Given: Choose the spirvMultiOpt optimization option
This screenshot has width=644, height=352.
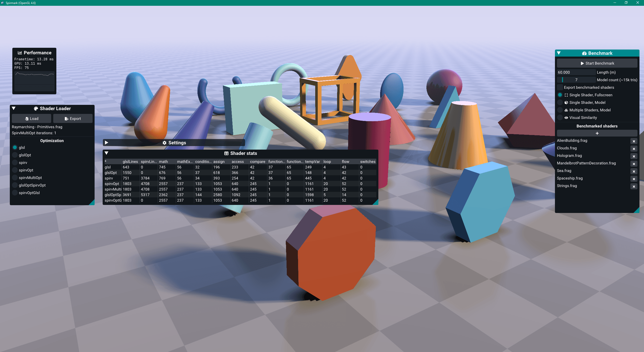Looking at the screenshot, I should (15, 178).
